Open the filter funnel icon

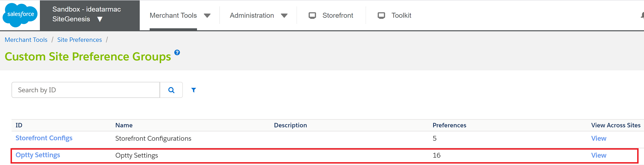[194, 90]
